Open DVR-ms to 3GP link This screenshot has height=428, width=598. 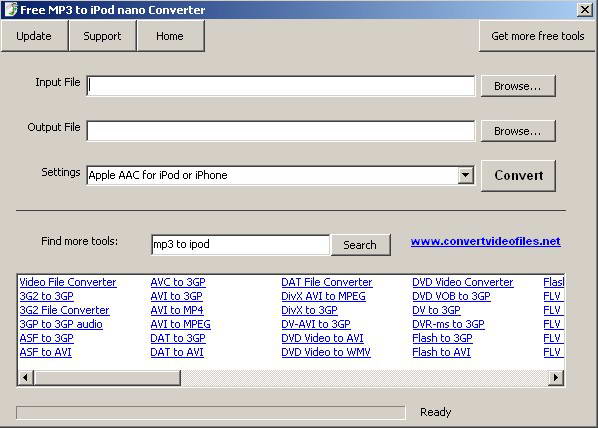click(448, 324)
